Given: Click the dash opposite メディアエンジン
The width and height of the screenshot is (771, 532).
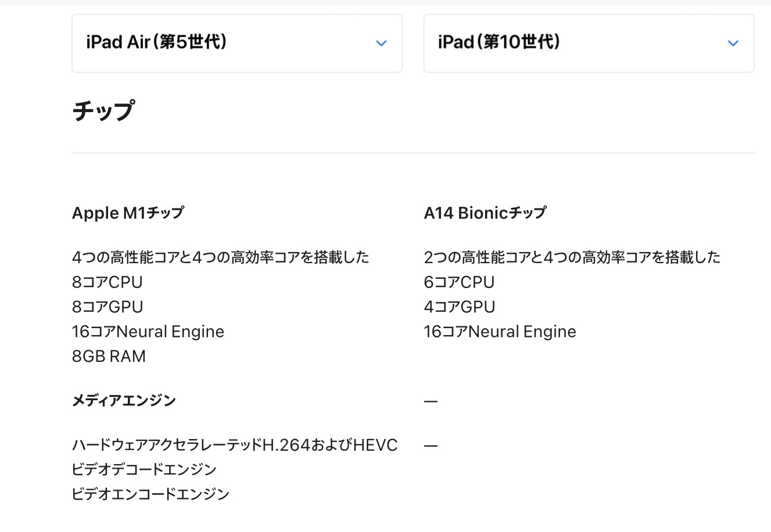Looking at the screenshot, I should [x=431, y=401].
